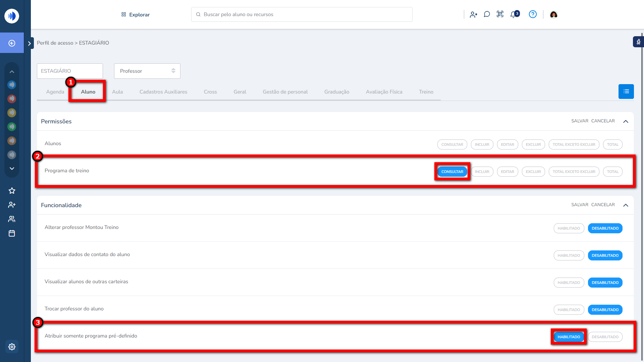
Task: Disable Atribuir somente programa pré-definido
Action: tap(605, 337)
